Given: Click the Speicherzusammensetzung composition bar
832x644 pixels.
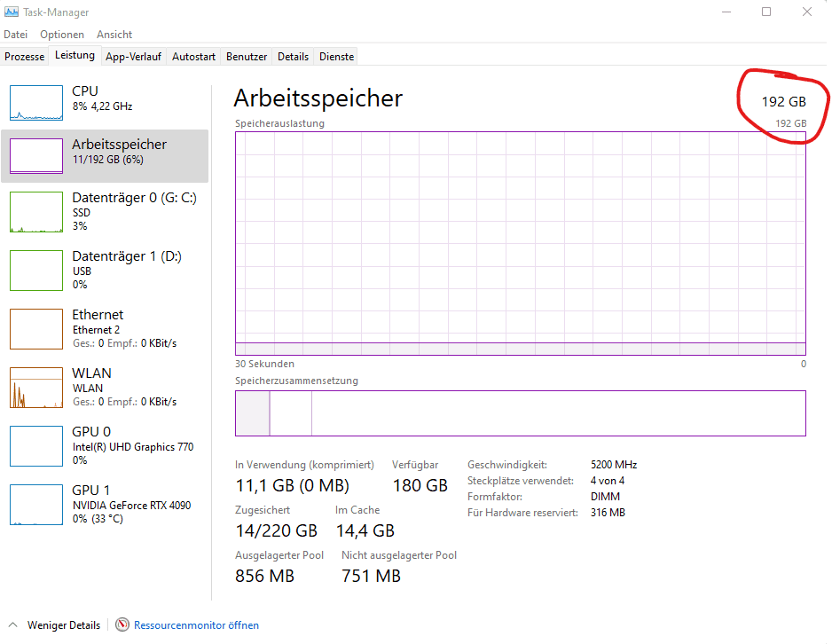Looking at the screenshot, I should 521,413.
